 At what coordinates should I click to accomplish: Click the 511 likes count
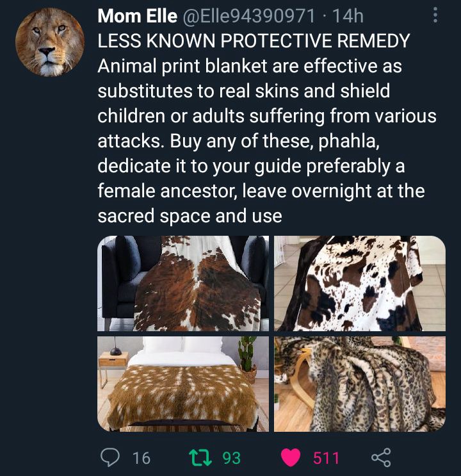(326, 458)
